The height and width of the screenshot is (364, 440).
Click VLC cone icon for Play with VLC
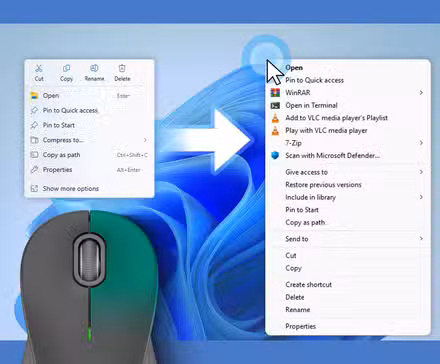(275, 130)
